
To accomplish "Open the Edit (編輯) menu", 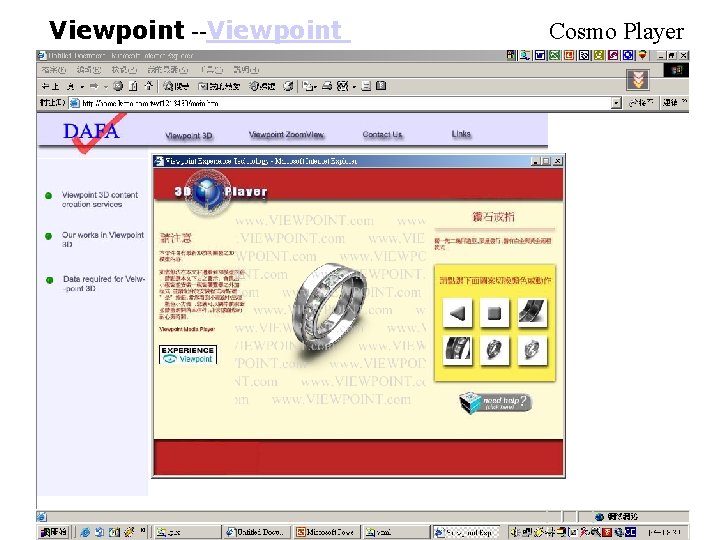I will tap(88, 70).
